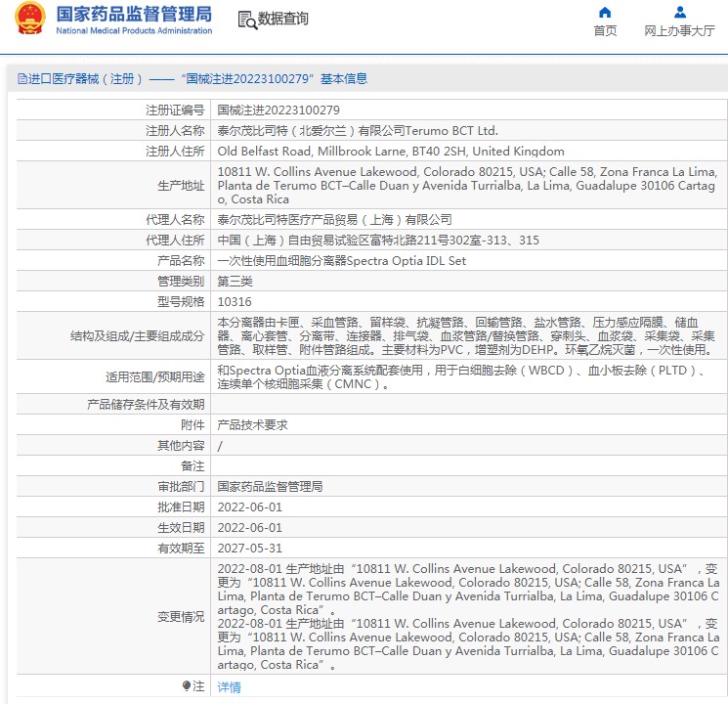Click the 注册证编号 label
728x704 pixels.
(175, 110)
